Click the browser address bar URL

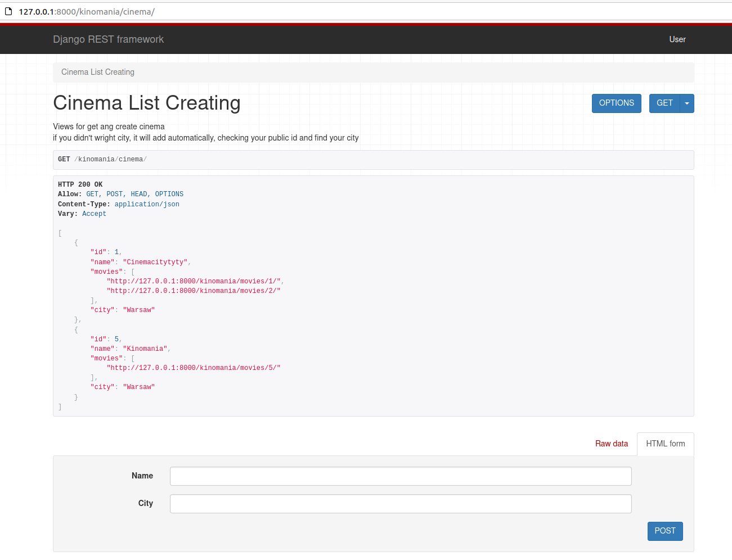87,11
